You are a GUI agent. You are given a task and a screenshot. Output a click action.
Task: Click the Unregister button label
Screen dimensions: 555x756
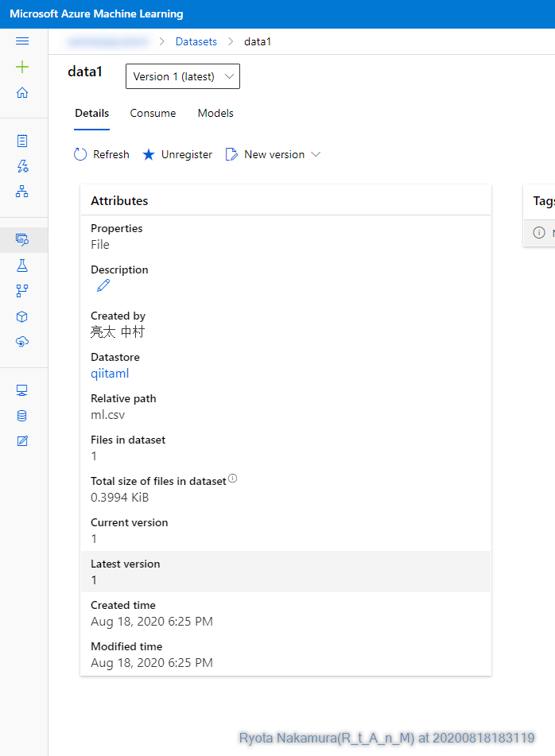point(187,154)
